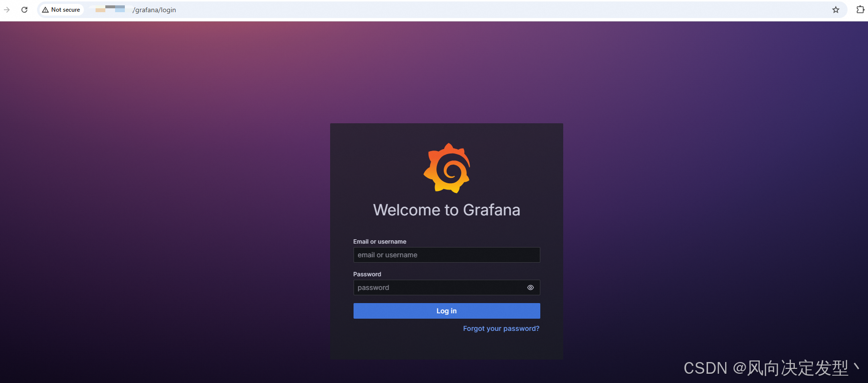868x383 pixels.
Task: Bookmark this page with star icon
Action: coord(836,10)
